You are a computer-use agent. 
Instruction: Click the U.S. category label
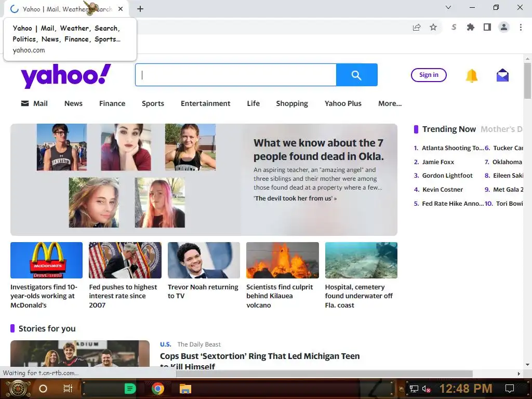166,344
